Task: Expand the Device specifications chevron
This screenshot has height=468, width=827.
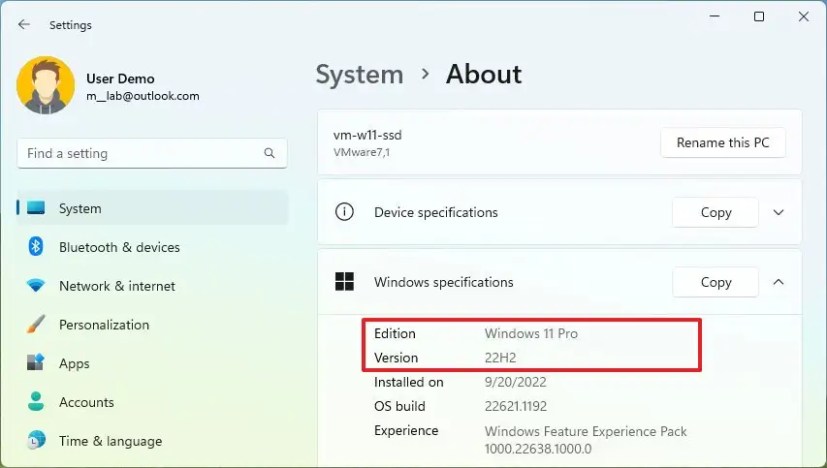Action: click(778, 212)
